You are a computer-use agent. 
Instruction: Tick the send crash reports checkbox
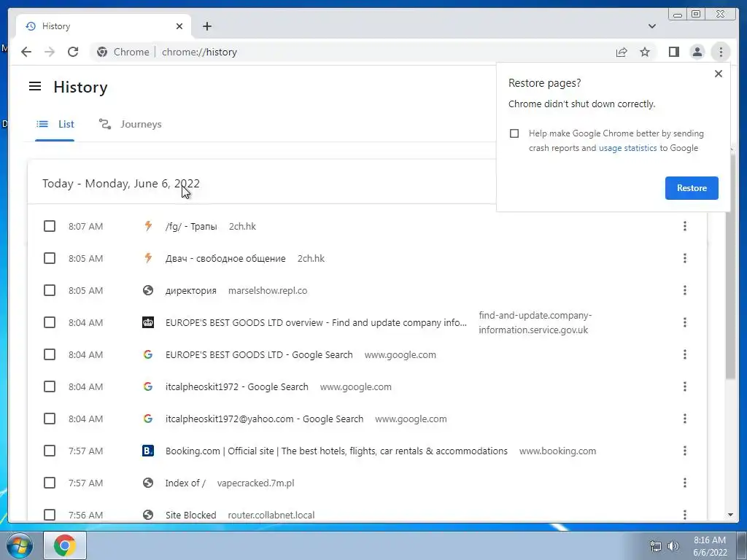[514, 133]
